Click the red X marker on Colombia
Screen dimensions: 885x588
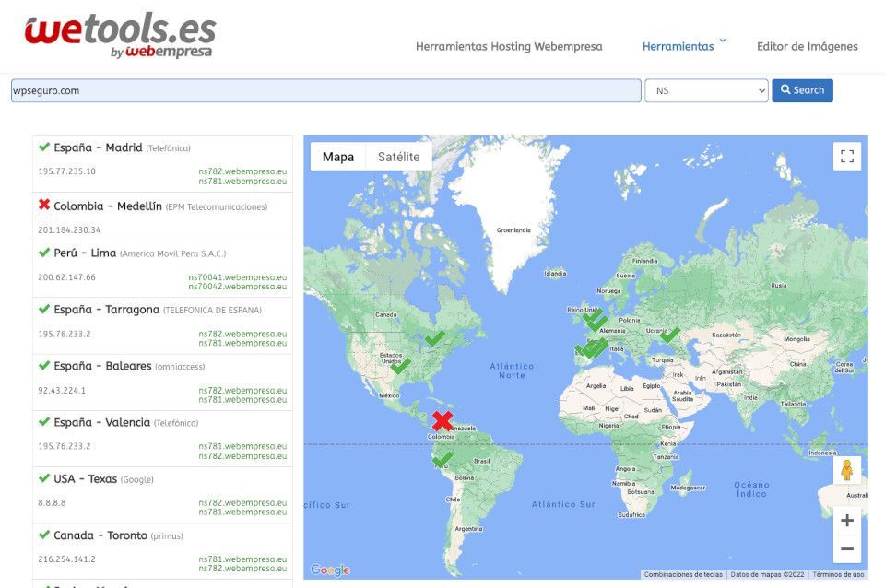click(442, 421)
